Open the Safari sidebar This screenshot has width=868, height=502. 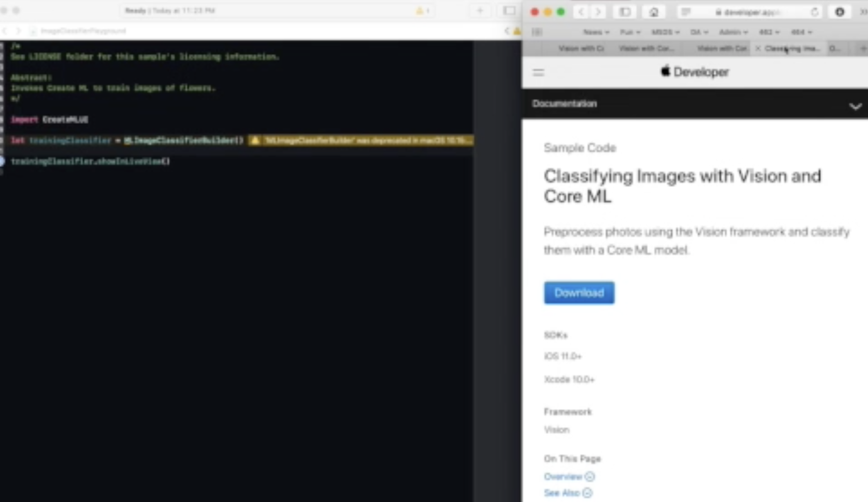point(624,12)
